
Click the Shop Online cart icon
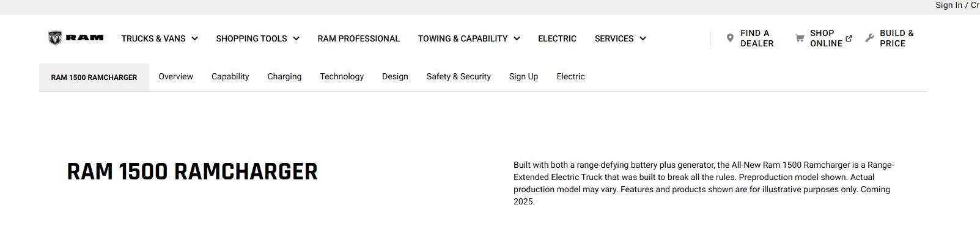800,38
